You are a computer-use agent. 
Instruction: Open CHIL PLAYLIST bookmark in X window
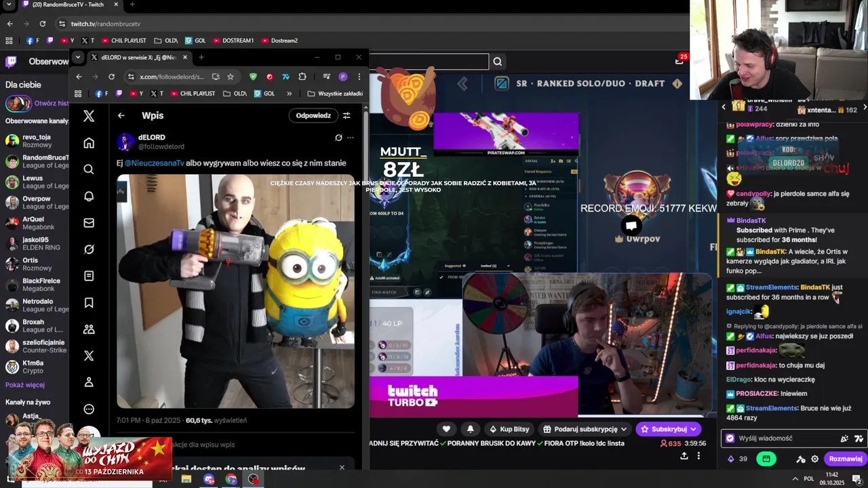coord(193,94)
